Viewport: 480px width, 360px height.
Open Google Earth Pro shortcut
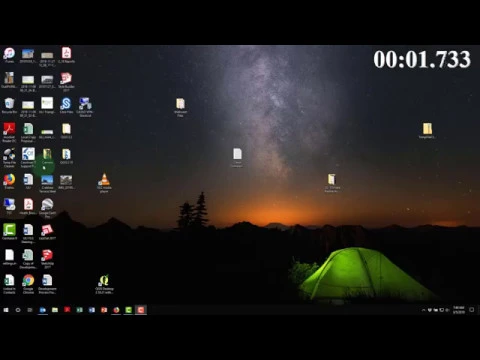[x=47, y=208]
